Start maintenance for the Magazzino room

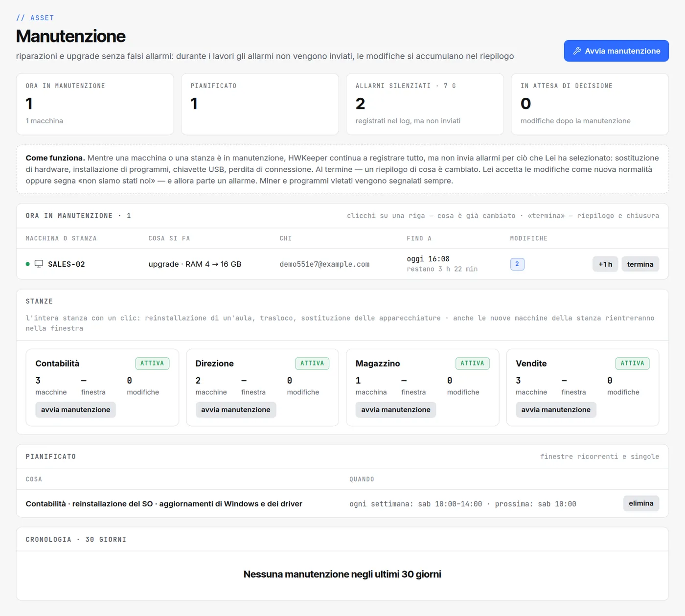click(x=396, y=410)
